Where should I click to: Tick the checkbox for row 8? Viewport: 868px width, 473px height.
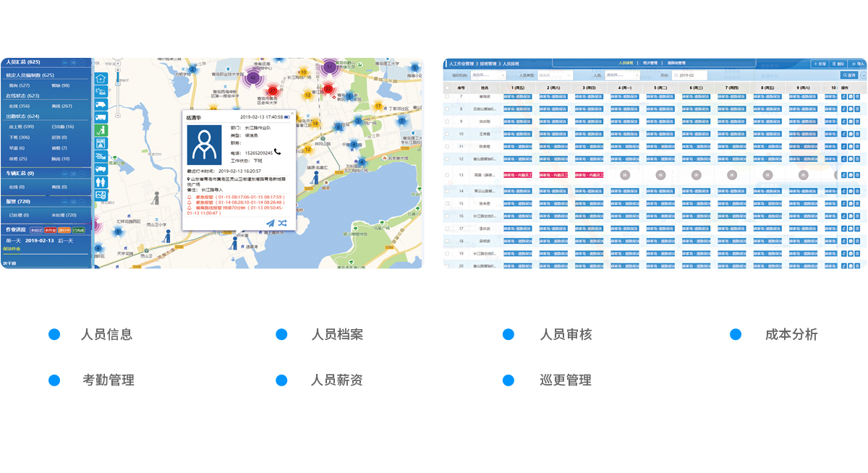tap(447, 109)
